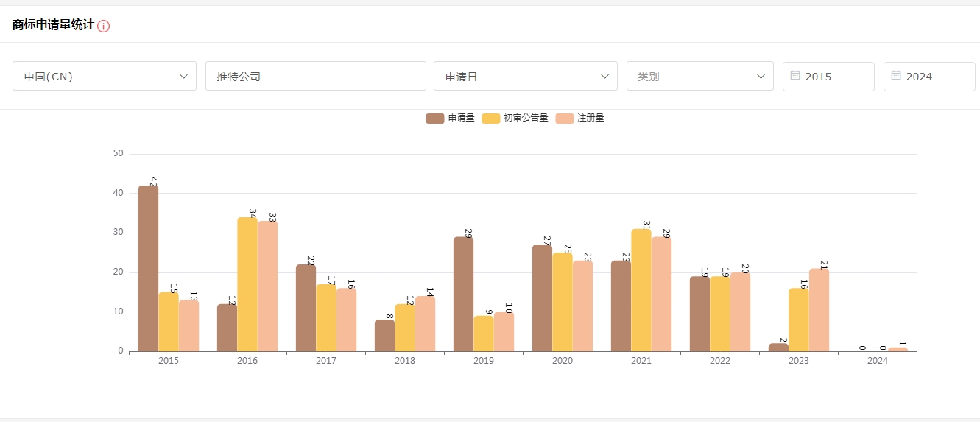This screenshot has height=422, width=980.
Task: Select the 2019 申请量 bar showing 29
Action: click(x=463, y=295)
